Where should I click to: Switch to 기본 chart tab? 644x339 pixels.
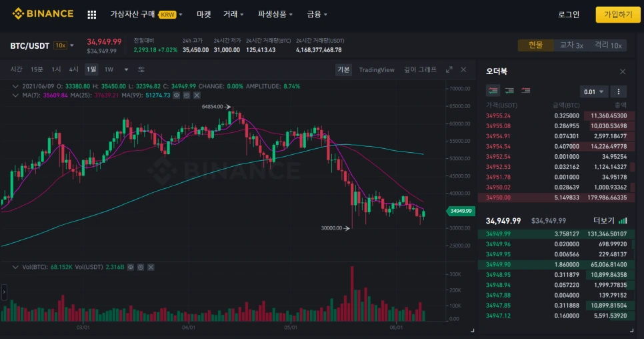click(x=343, y=70)
